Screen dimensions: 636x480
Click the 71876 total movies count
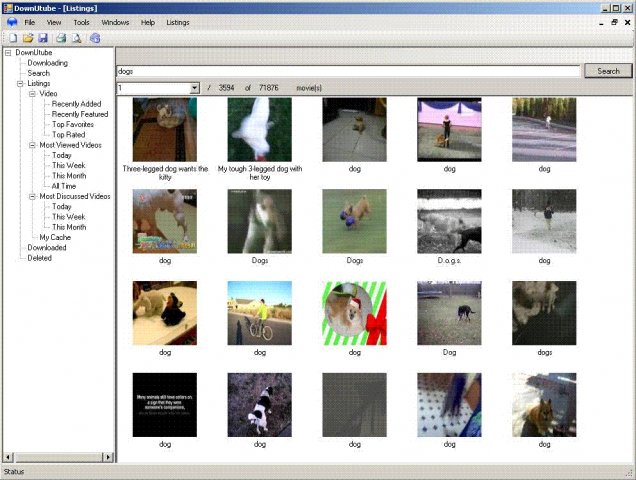[269, 88]
